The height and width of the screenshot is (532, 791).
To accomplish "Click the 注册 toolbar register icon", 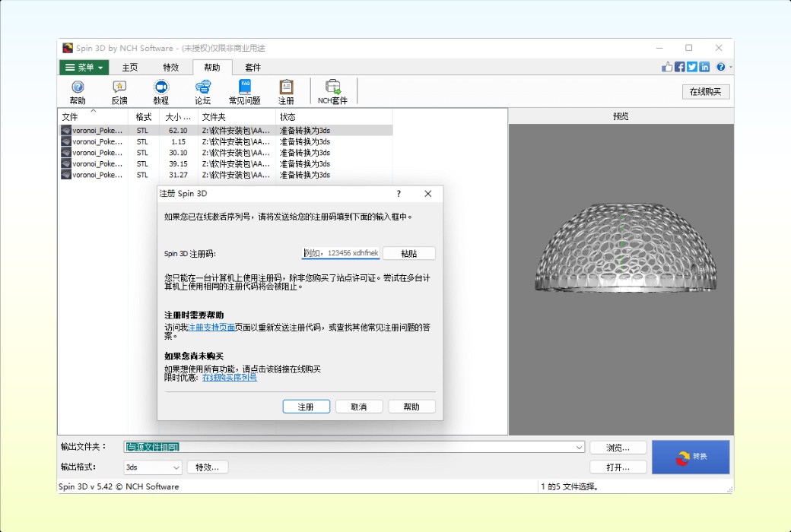I will (x=286, y=92).
